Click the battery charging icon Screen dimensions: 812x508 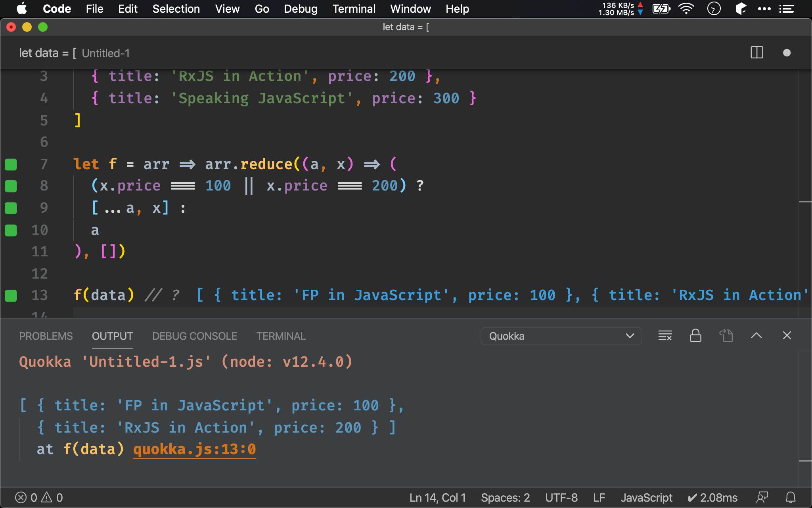[661, 9]
